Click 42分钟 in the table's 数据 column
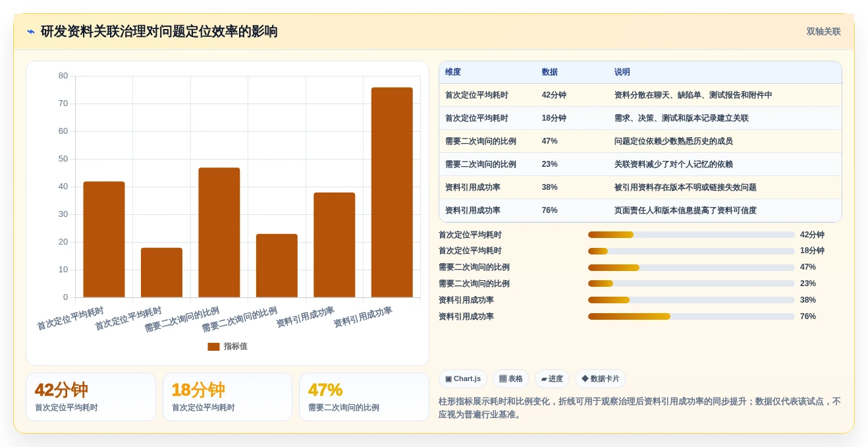868x447 pixels. (x=554, y=95)
